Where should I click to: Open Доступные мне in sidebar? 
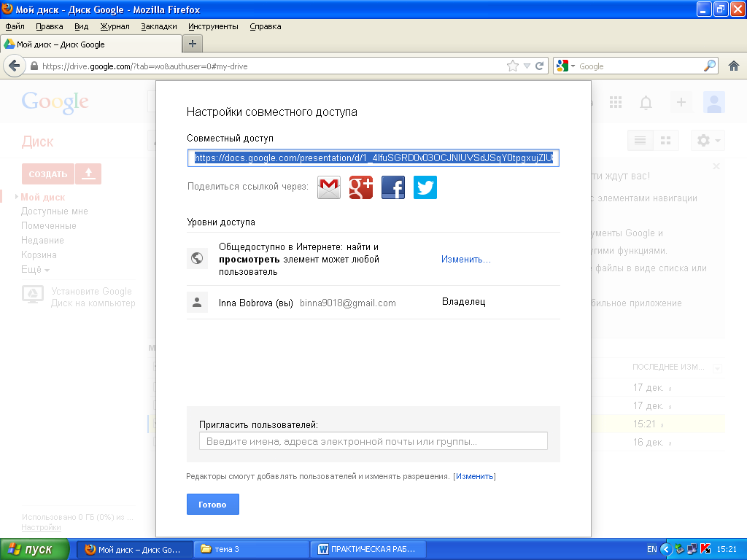pyautogui.click(x=54, y=211)
